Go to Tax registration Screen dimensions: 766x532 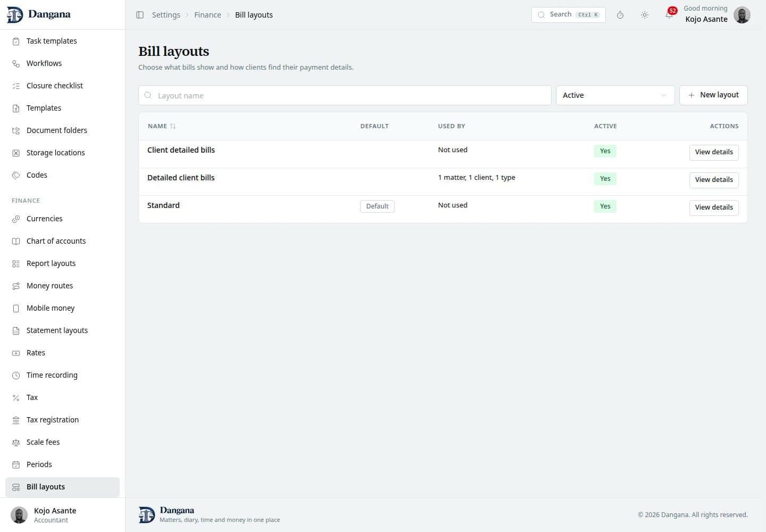click(62, 420)
